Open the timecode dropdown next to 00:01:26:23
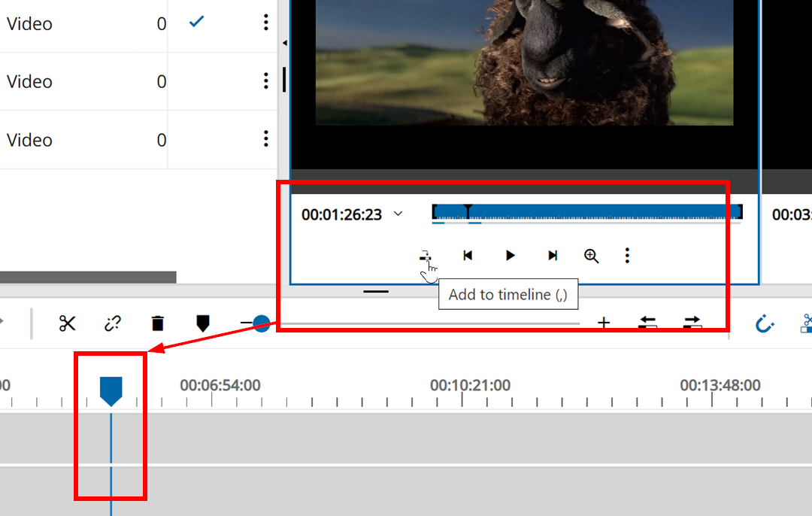 tap(398, 214)
